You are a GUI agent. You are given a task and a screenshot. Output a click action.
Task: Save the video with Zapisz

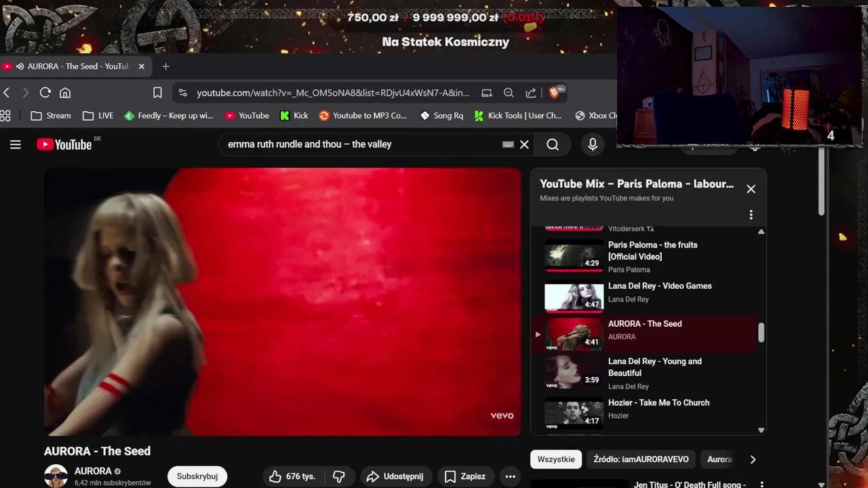pyautogui.click(x=465, y=476)
